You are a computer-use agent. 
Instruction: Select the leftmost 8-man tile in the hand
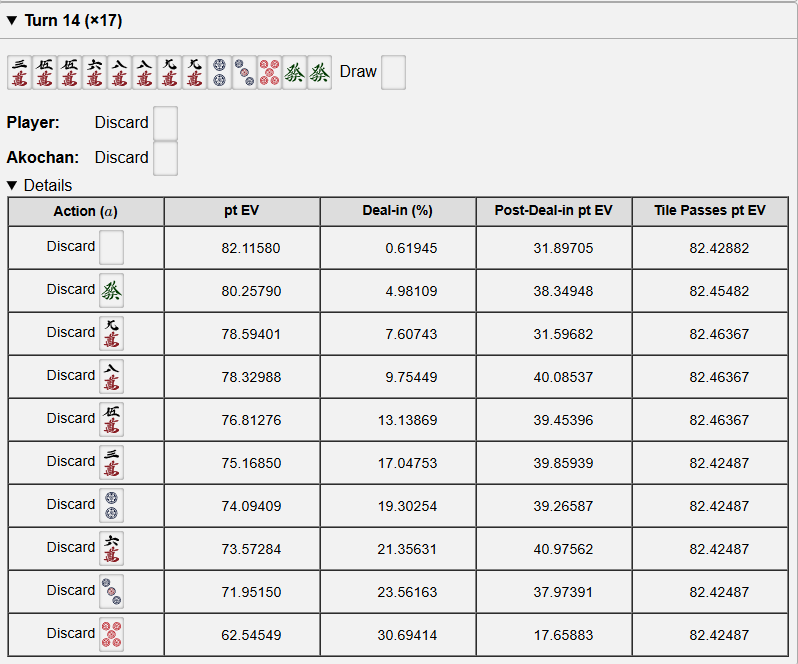(120, 73)
